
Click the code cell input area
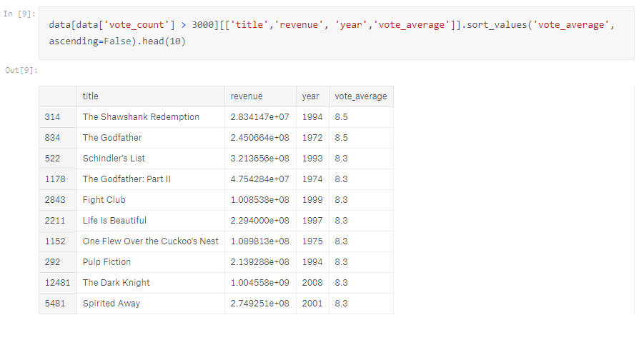coord(337,34)
